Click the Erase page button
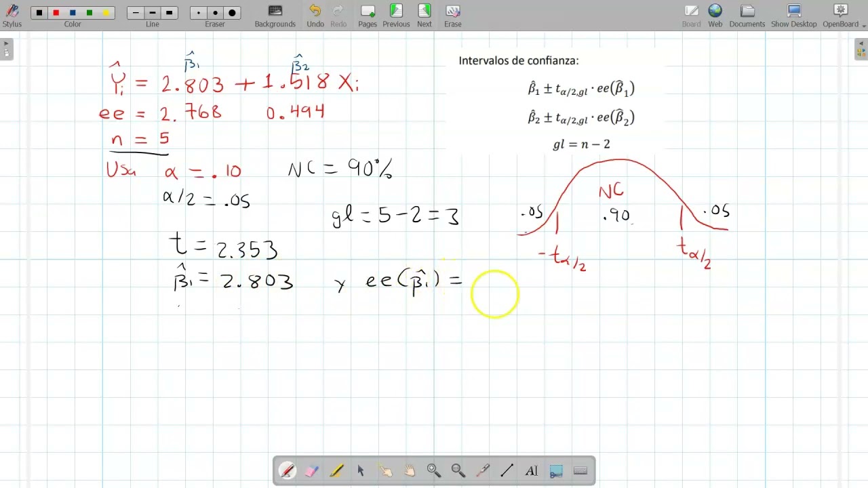Screen dimensions: 868x488 453,15
